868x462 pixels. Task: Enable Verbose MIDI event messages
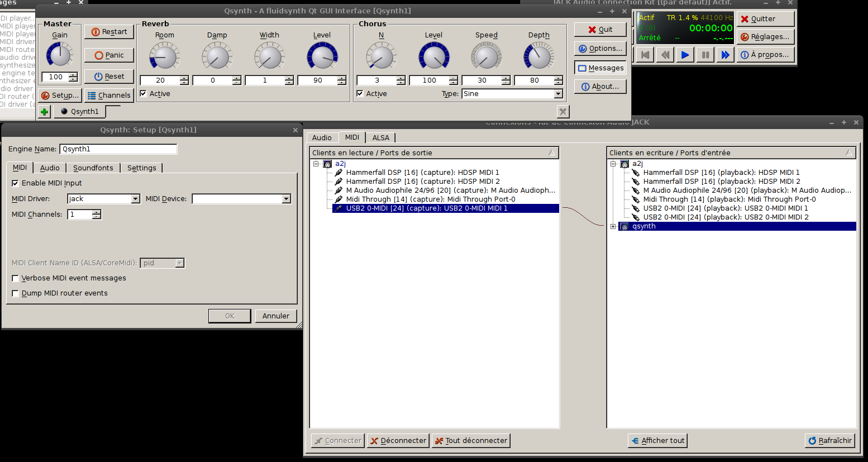click(x=16, y=278)
